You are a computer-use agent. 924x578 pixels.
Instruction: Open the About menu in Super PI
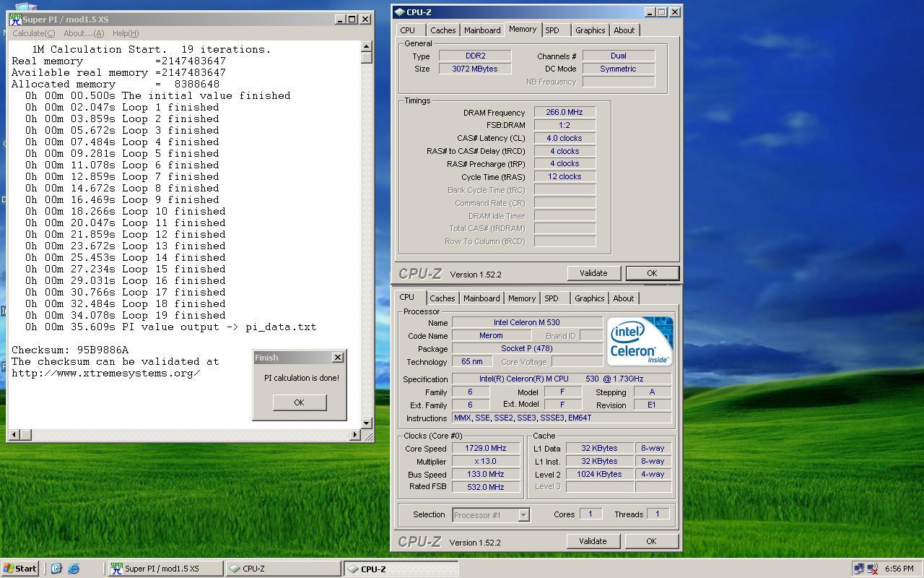pyautogui.click(x=84, y=33)
